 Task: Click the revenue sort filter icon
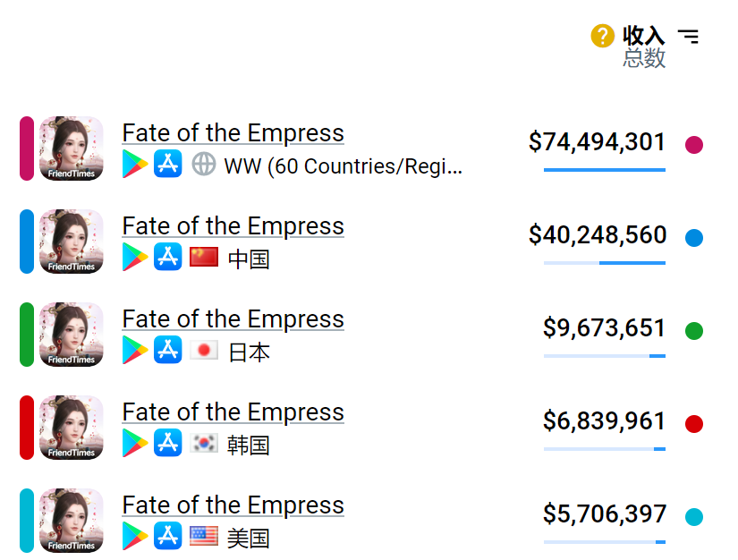click(688, 36)
